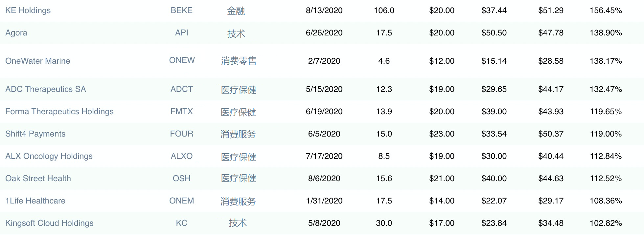The height and width of the screenshot is (235, 644).
Task: Click the 30.0 value for Kingsoft Cloud
Action: coord(384,223)
